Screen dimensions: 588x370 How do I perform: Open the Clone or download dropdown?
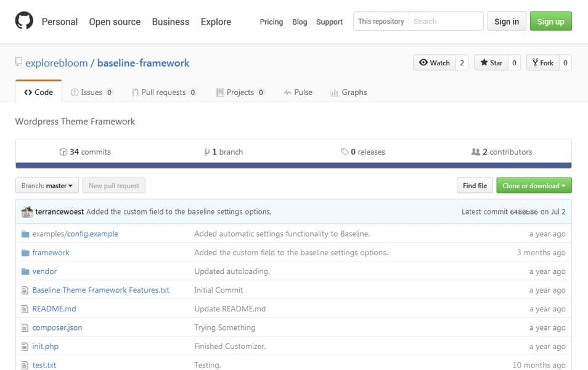pyautogui.click(x=534, y=185)
